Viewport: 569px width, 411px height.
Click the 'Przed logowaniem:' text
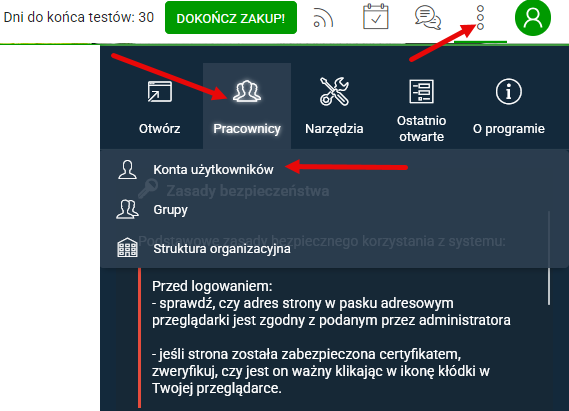click(212, 286)
